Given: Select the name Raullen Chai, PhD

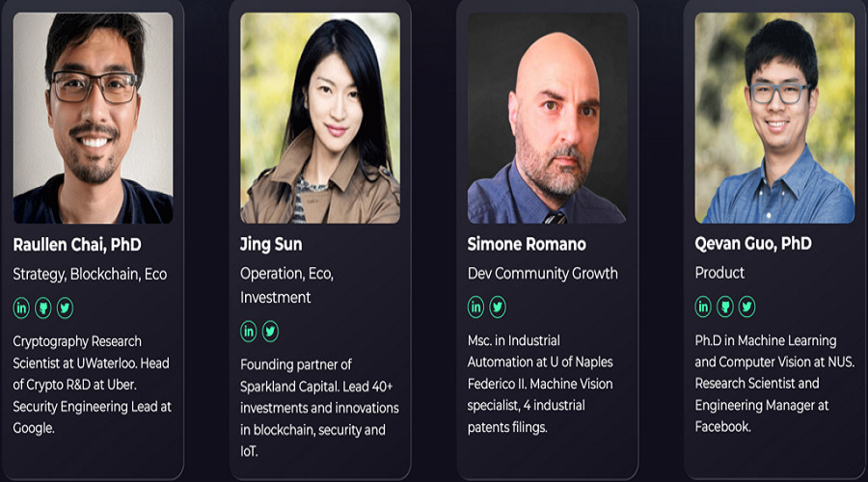Looking at the screenshot, I should (77, 245).
